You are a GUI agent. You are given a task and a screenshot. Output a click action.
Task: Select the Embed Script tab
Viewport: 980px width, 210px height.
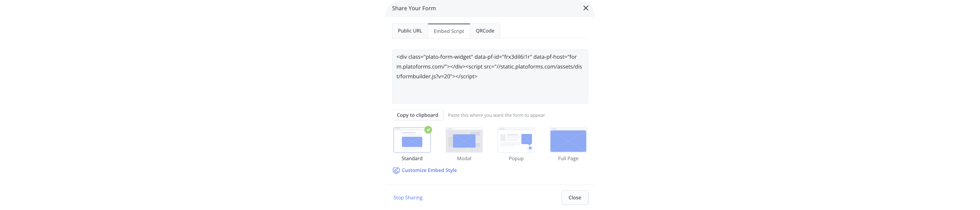coord(449,31)
